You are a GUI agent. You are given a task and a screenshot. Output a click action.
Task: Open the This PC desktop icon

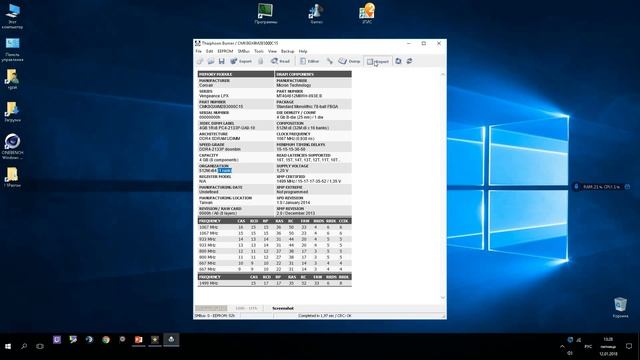click(13, 16)
